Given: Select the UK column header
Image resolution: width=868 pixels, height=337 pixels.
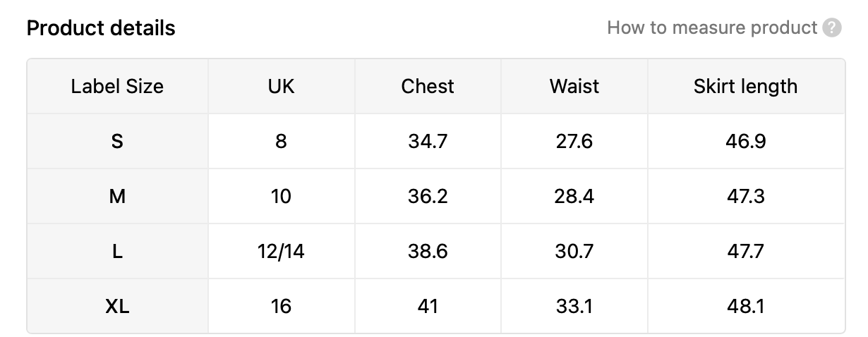Looking at the screenshot, I should (x=281, y=86).
